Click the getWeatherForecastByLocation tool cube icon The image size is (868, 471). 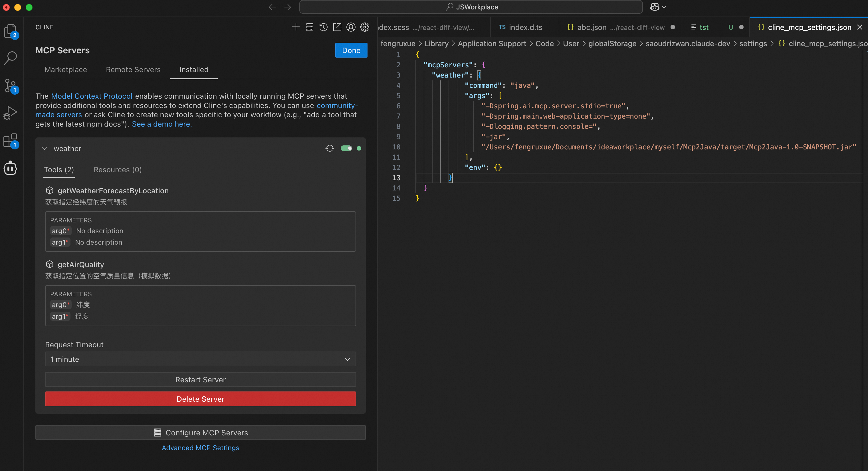coord(50,190)
